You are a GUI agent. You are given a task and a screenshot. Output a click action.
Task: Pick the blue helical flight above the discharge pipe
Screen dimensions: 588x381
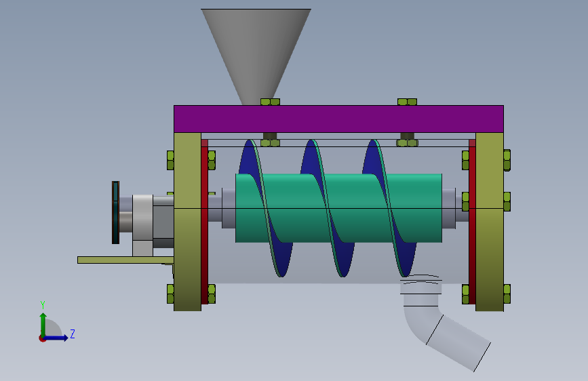(407, 259)
